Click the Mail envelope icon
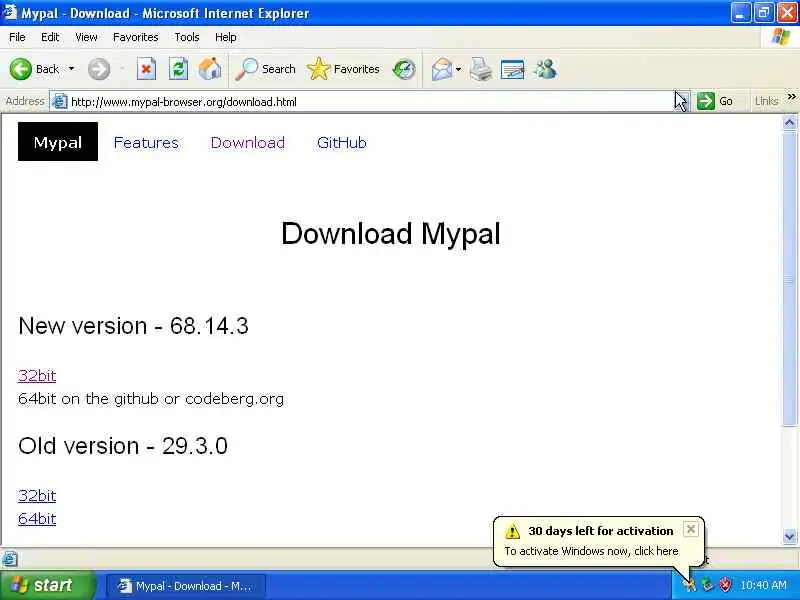The width and height of the screenshot is (800, 600). [x=442, y=69]
